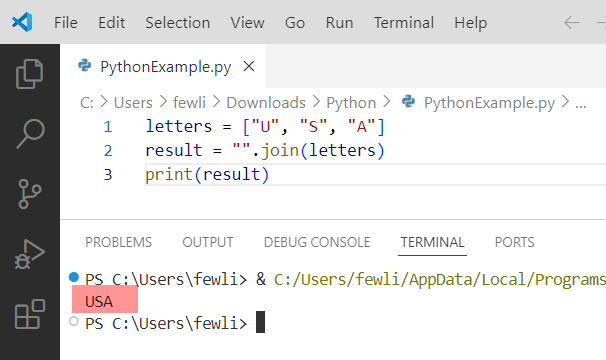Open the Search view in activity bar
This screenshot has width=606, height=360.
coord(30,133)
